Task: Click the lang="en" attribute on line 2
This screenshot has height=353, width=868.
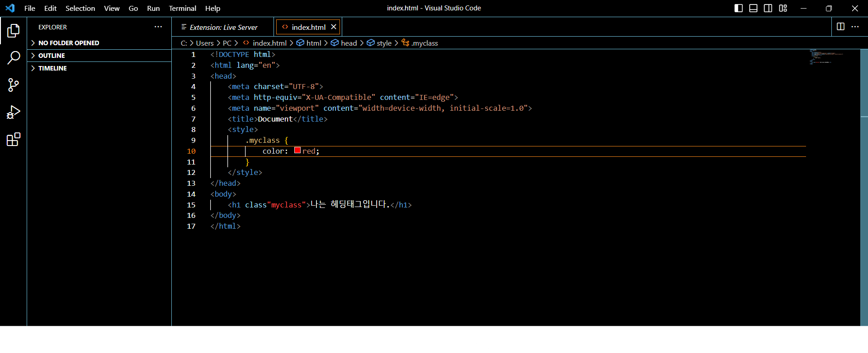Action: pos(256,65)
